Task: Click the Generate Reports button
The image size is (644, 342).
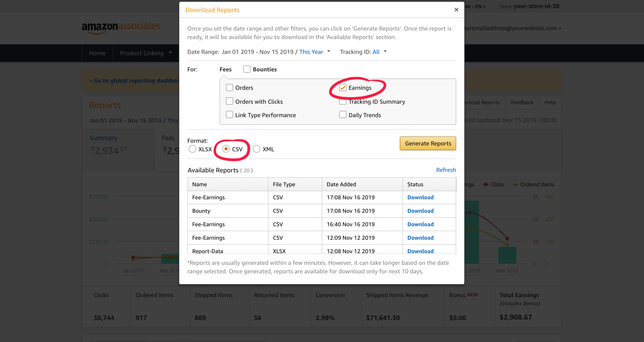Action: click(428, 143)
